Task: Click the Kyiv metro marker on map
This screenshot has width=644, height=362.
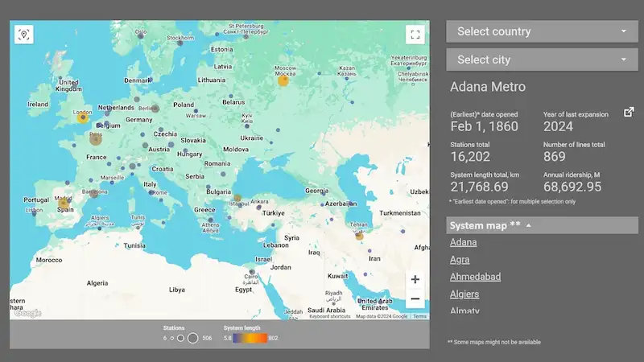Action: pos(247,126)
